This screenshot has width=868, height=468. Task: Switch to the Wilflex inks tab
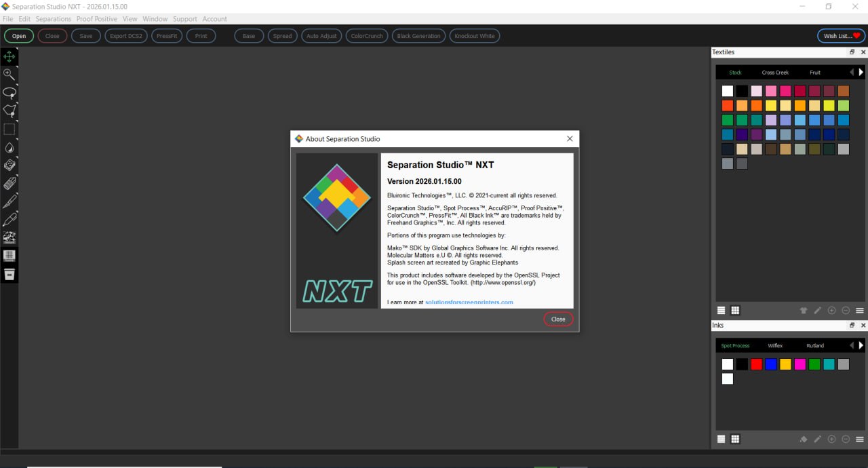tap(775, 346)
